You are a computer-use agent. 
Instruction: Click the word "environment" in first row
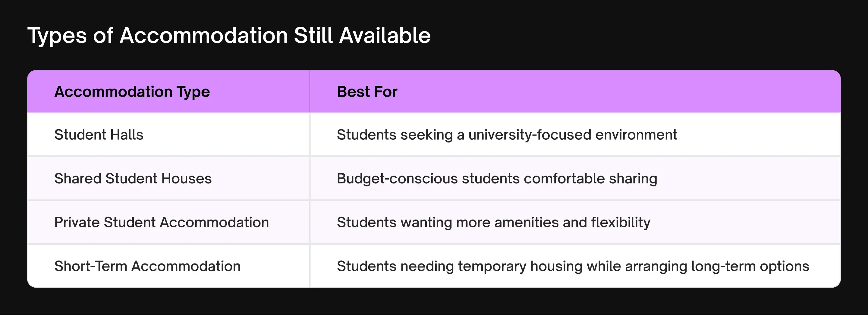pos(636,135)
